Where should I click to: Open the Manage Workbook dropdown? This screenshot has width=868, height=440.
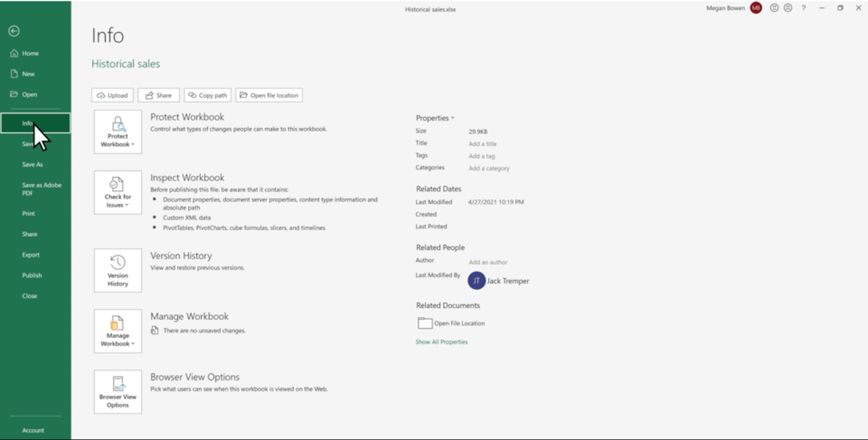click(x=118, y=331)
